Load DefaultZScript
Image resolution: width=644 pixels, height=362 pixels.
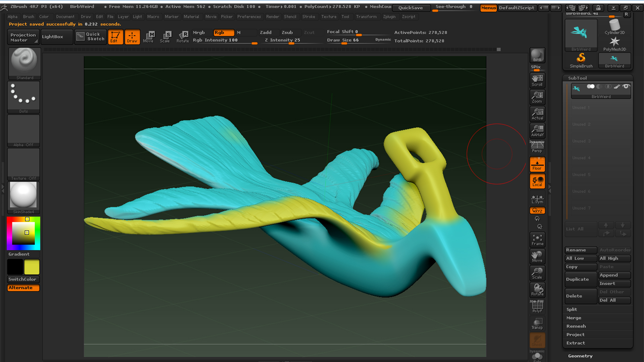pos(517,8)
